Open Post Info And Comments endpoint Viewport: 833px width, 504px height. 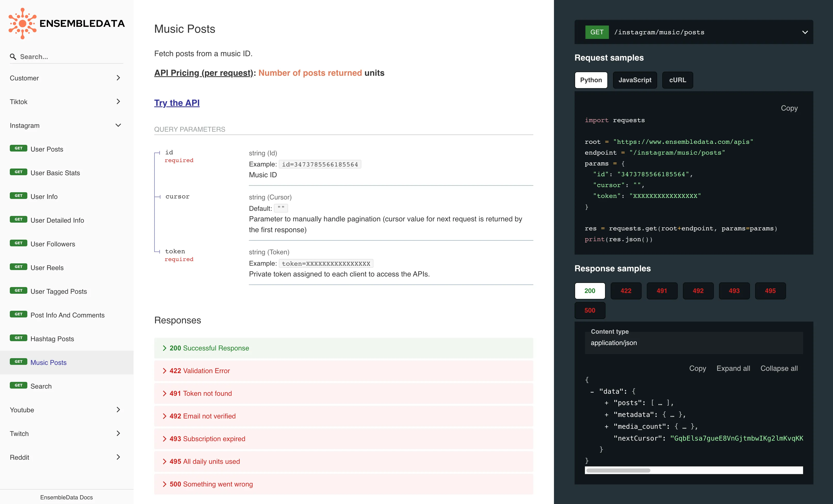point(67,315)
